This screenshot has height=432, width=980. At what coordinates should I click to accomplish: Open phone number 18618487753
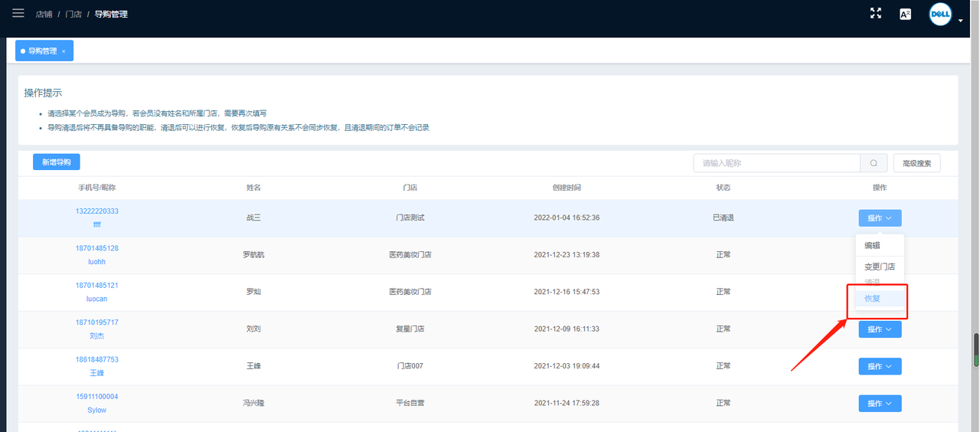(96, 359)
